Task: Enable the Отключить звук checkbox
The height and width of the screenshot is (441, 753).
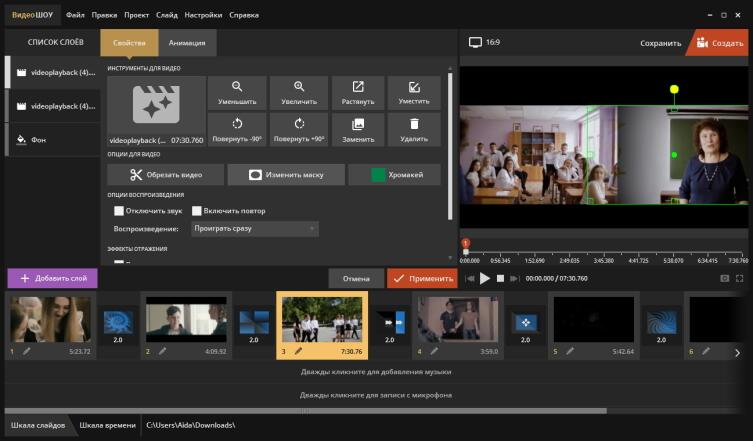Action: [119, 211]
